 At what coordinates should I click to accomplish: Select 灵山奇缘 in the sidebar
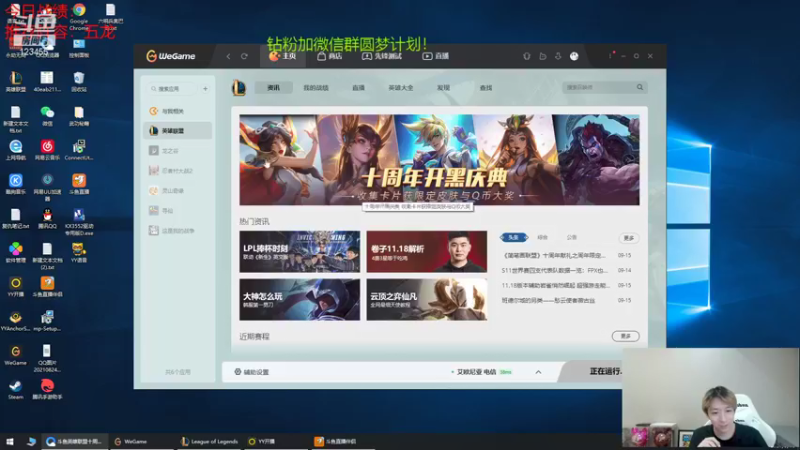[178, 191]
